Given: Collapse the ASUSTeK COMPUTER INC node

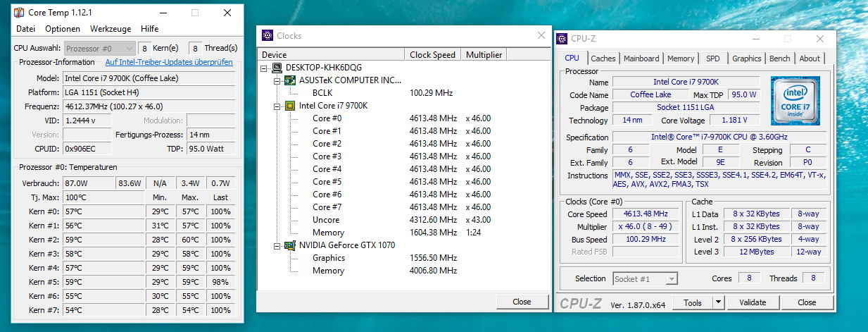Looking at the screenshot, I should click(277, 80).
